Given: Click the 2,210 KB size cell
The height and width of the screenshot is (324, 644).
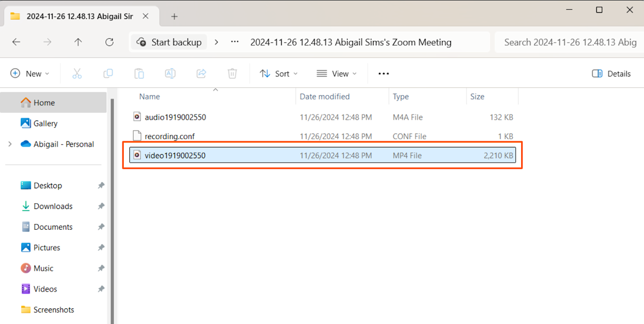Looking at the screenshot, I should click(498, 156).
